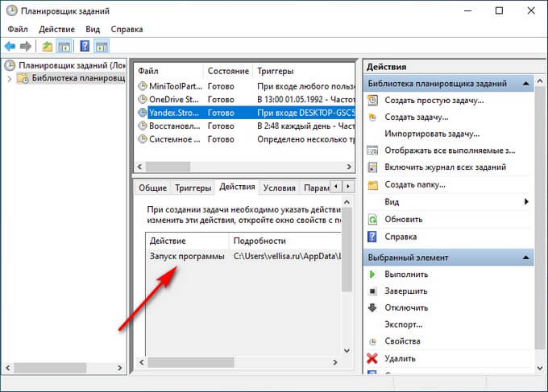Open the Справка menu in the menu bar
Viewport: 548px width, 392px height.
click(127, 29)
